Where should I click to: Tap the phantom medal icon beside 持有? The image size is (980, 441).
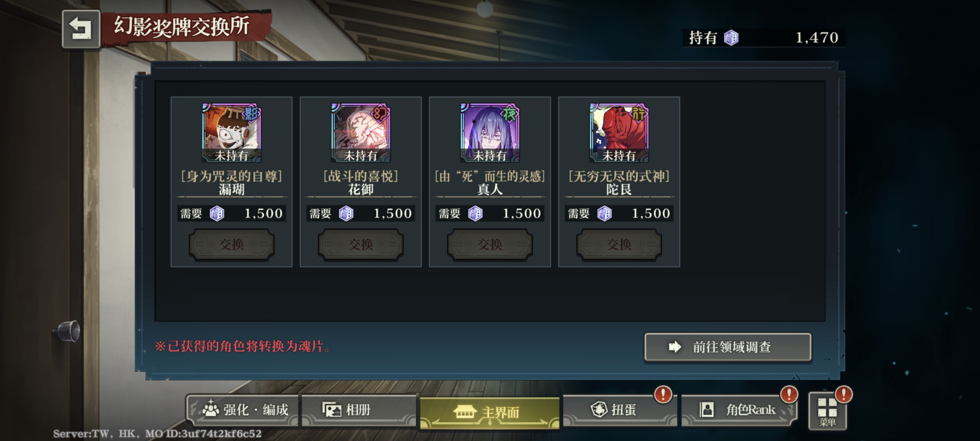pyautogui.click(x=731, y=37)
